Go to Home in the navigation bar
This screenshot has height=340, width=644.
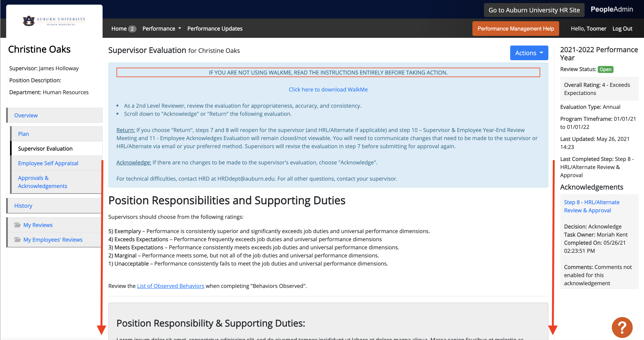tap(119, 29)
